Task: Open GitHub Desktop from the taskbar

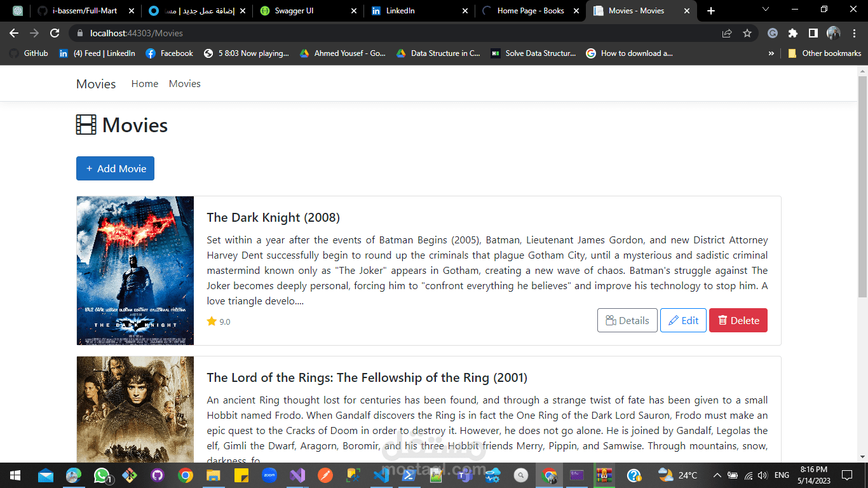Action: click(x=158, y=475)
